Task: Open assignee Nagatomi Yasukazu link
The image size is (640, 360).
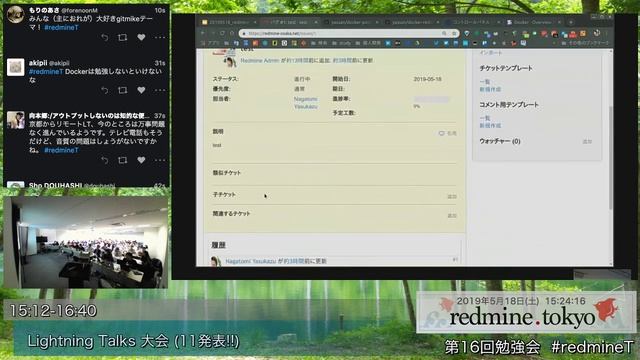Action: tap(305, 103)
